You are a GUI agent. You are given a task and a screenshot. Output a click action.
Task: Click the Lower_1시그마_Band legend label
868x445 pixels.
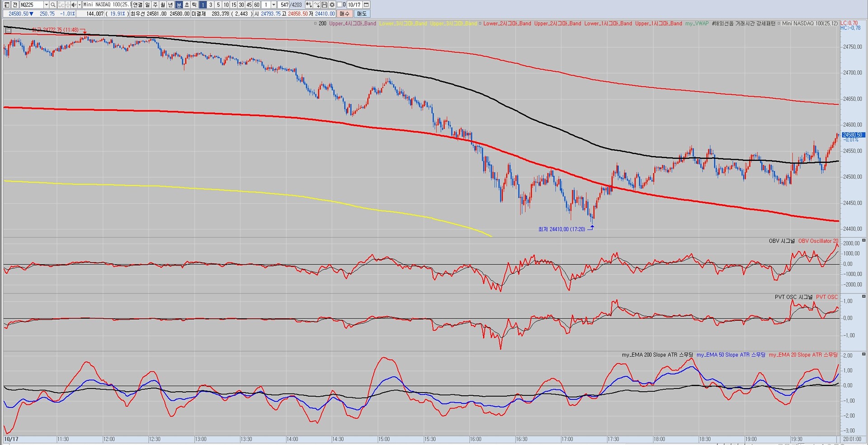point(608,23)
